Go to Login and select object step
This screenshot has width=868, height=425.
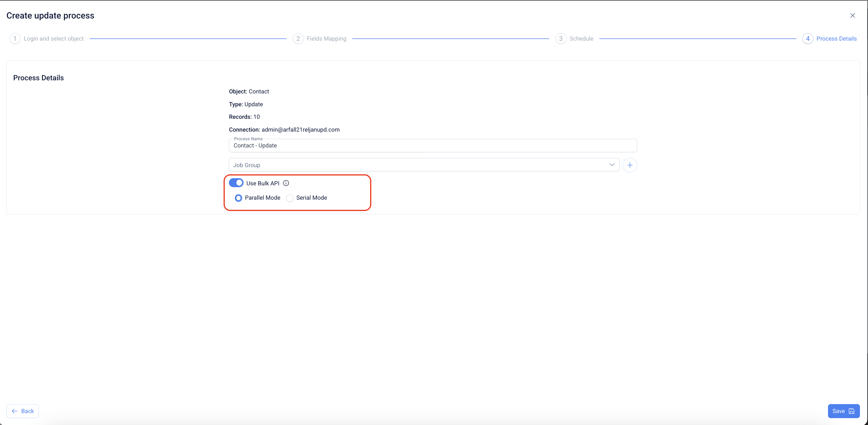[53, 39]
